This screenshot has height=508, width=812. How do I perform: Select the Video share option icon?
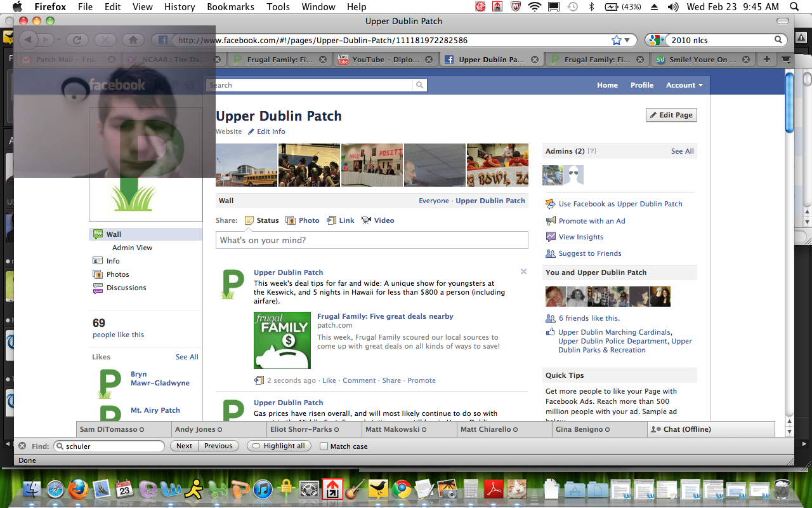point(367,220)
